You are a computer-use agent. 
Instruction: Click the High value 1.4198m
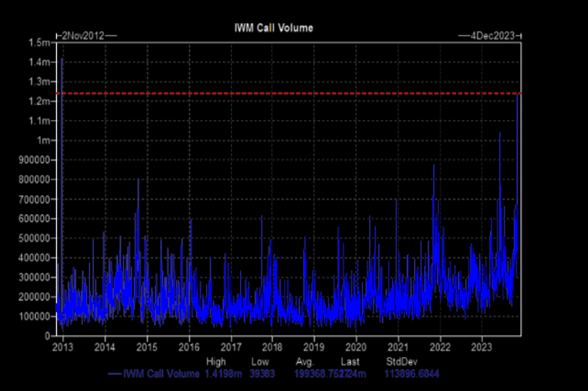point(223,374)
